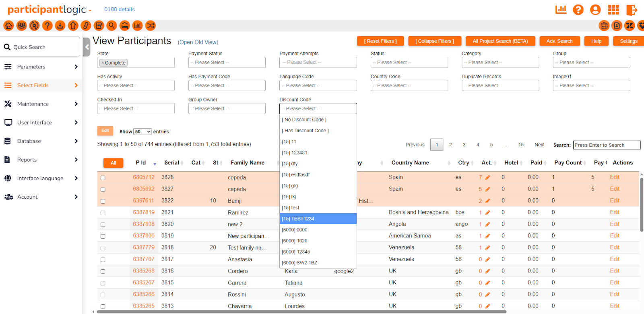Click the Reset Filters button

coord(380,41)
